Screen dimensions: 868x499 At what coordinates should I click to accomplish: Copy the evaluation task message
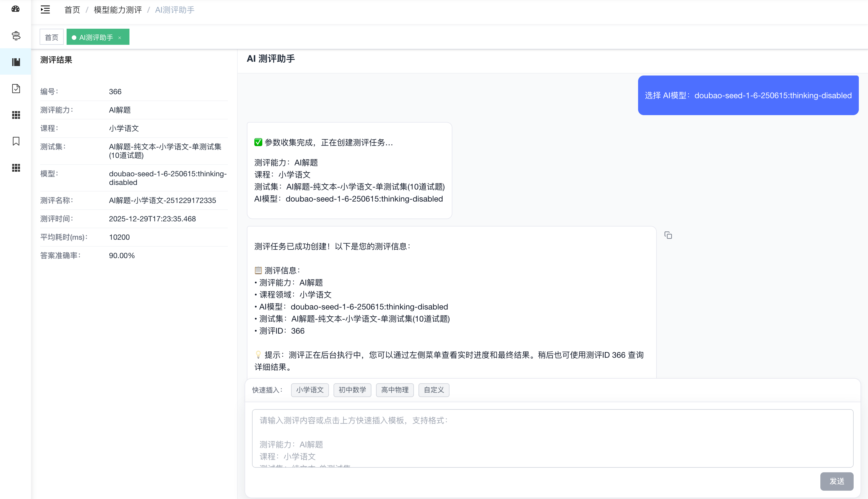pyautogui.click(x=668, y=235)
